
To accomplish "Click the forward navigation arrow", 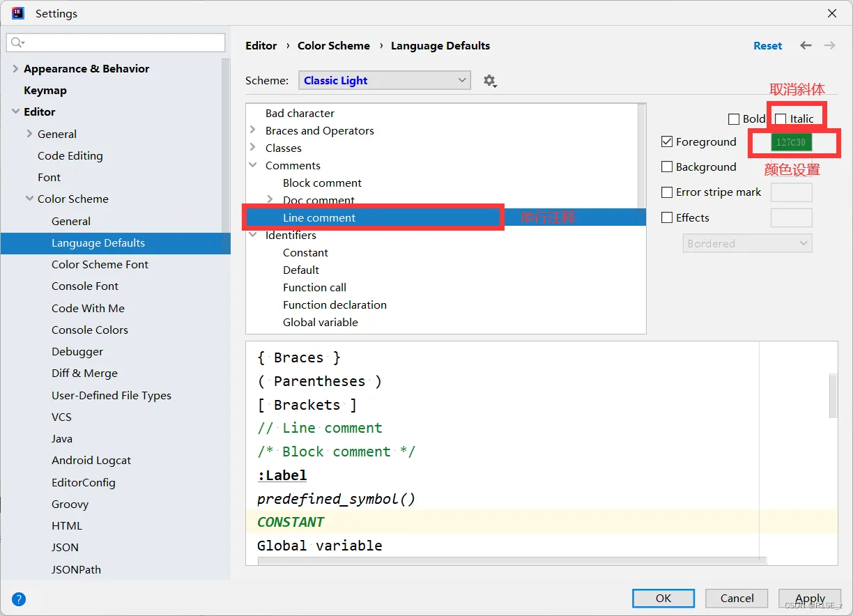I will (x=829, y=45).
